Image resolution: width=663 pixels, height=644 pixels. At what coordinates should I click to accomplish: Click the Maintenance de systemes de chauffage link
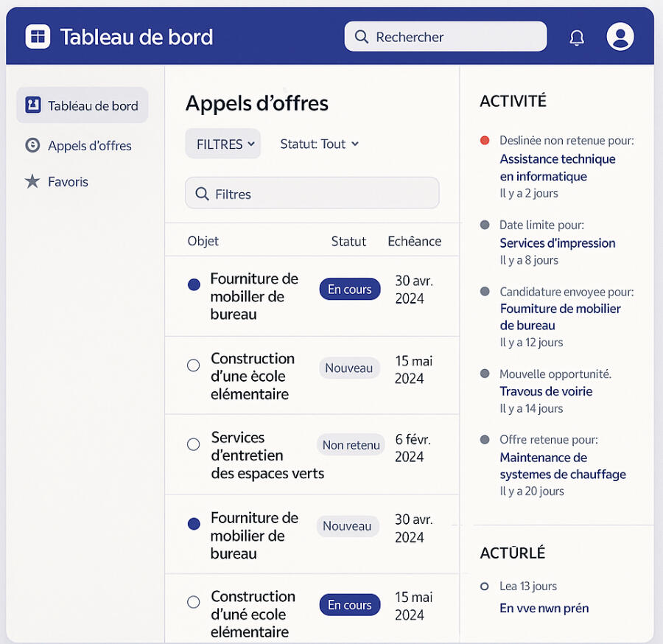point(562,466)
